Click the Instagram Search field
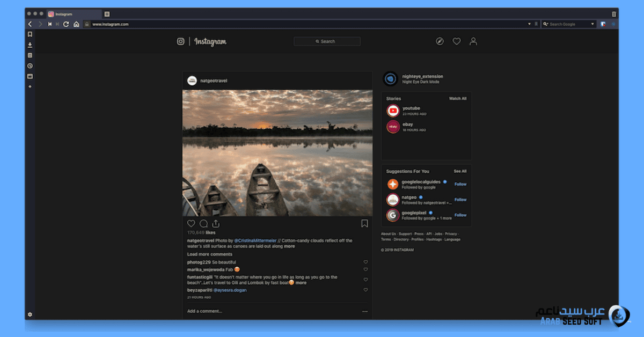Screen dimensions: 644x337 coord(327,41)
